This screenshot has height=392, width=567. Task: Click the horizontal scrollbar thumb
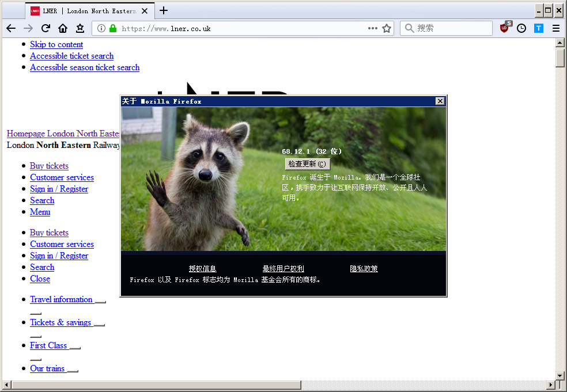coord(156,385)
